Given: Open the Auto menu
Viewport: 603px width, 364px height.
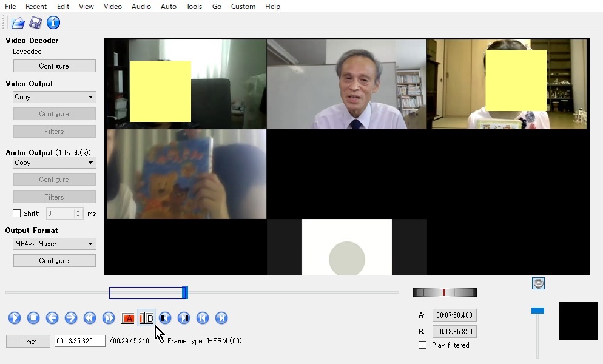Looking at the screenshot, I should tap(169, 7).
